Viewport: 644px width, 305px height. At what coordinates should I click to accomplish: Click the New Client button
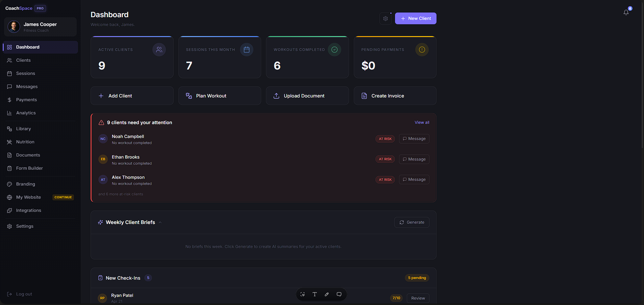[x=416, y=19]
